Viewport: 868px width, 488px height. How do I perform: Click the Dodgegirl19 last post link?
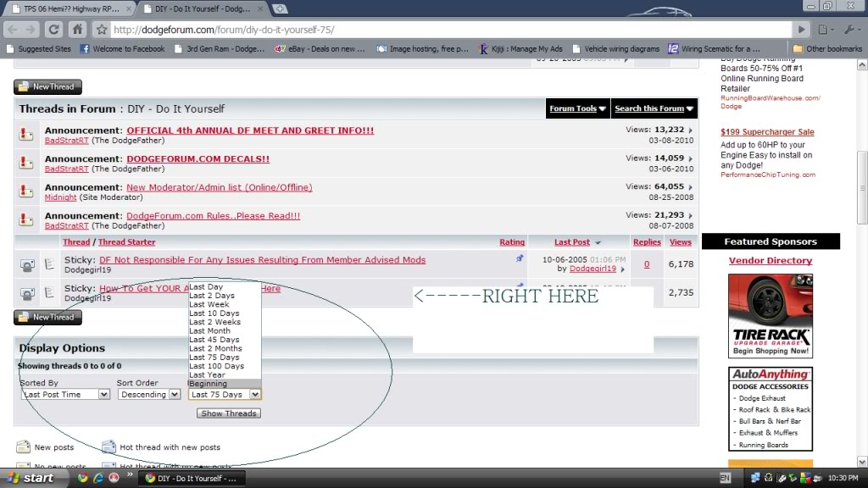tap(593, 269)
